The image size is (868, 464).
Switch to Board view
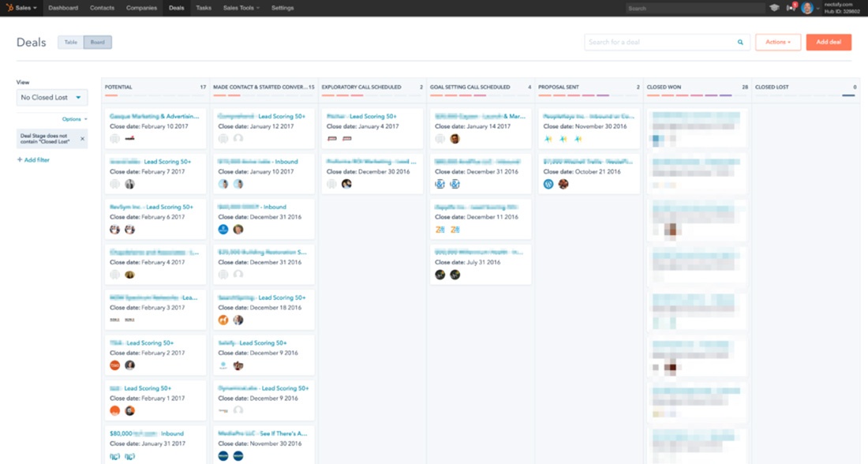coord(97,42)
